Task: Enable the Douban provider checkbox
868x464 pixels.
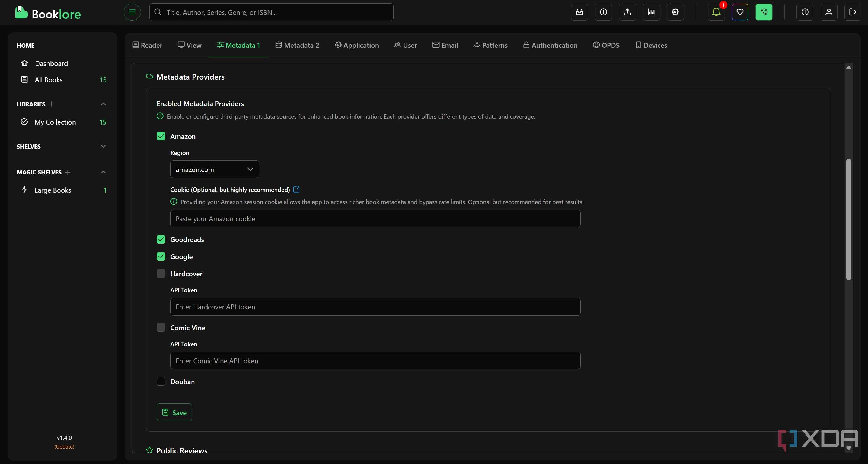Action: coord(161,382)
